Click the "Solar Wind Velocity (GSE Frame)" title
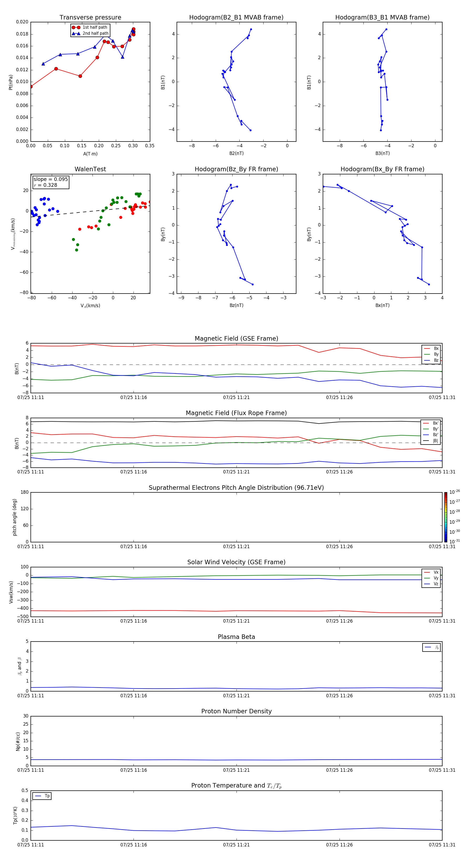This screenshot has width=473, height=868. point(236,562)
